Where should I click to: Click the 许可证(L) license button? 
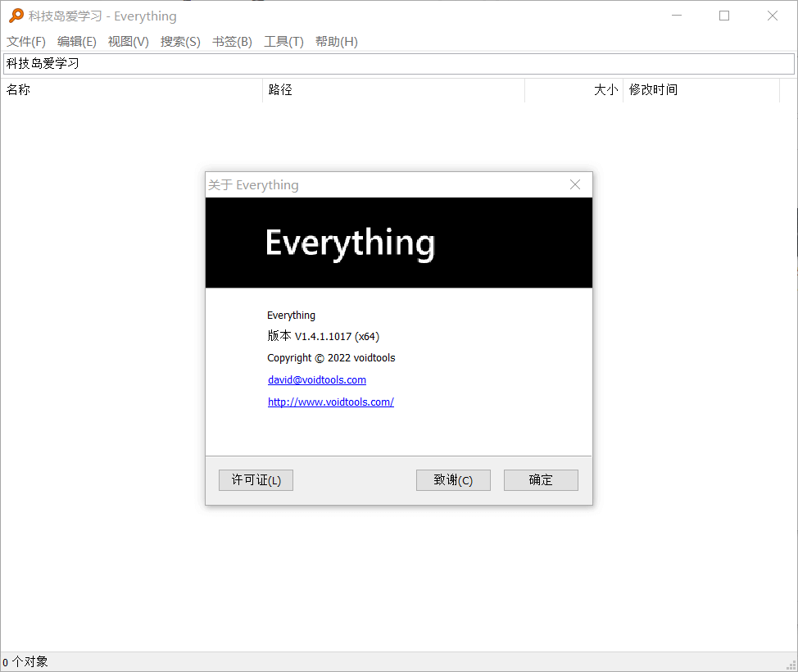pyautogui.click(x=256, y=480)
